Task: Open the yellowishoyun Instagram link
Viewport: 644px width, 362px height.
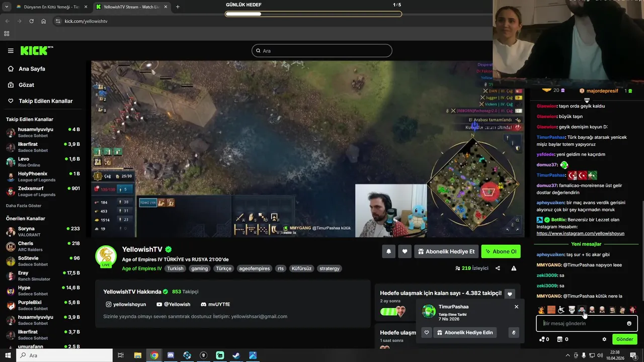Action: (126, 304)
